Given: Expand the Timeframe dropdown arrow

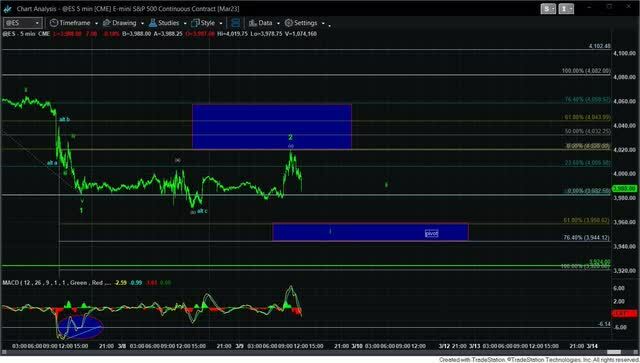Looking at the screenshot, I should pyautogui.click(x=96, y=23).
